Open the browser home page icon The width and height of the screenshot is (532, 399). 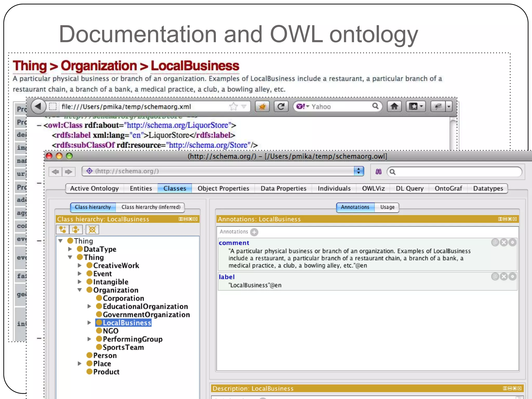click(394, 107)
